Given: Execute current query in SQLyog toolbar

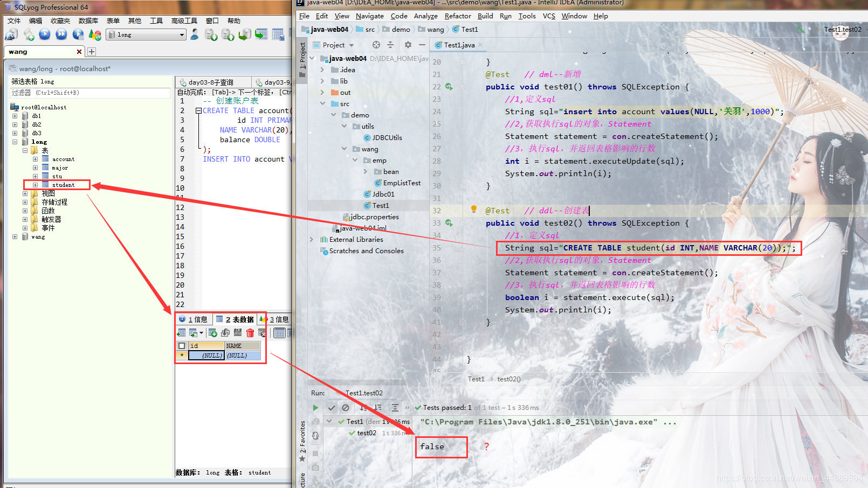Looking at the screenshot, I should coord(45,34).
